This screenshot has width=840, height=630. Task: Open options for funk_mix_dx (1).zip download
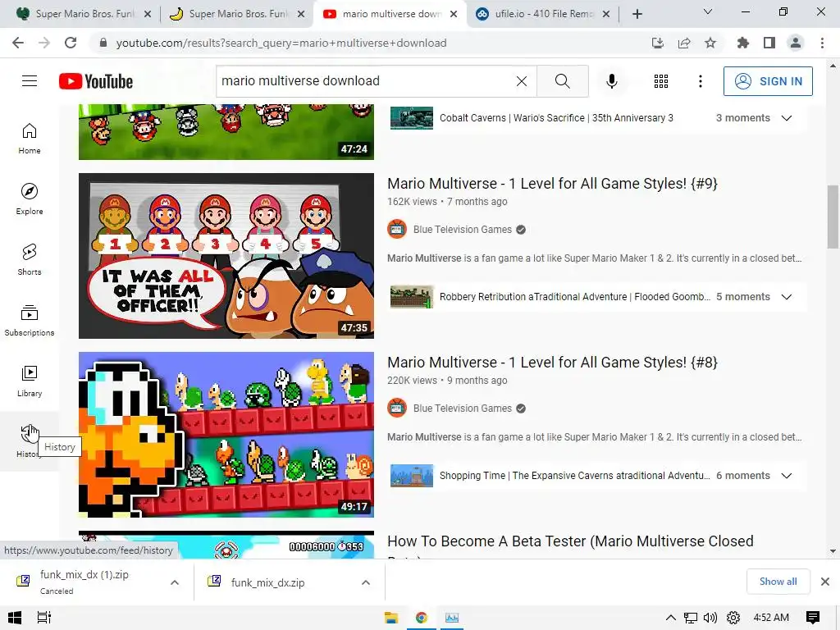(x=175, y=582)
